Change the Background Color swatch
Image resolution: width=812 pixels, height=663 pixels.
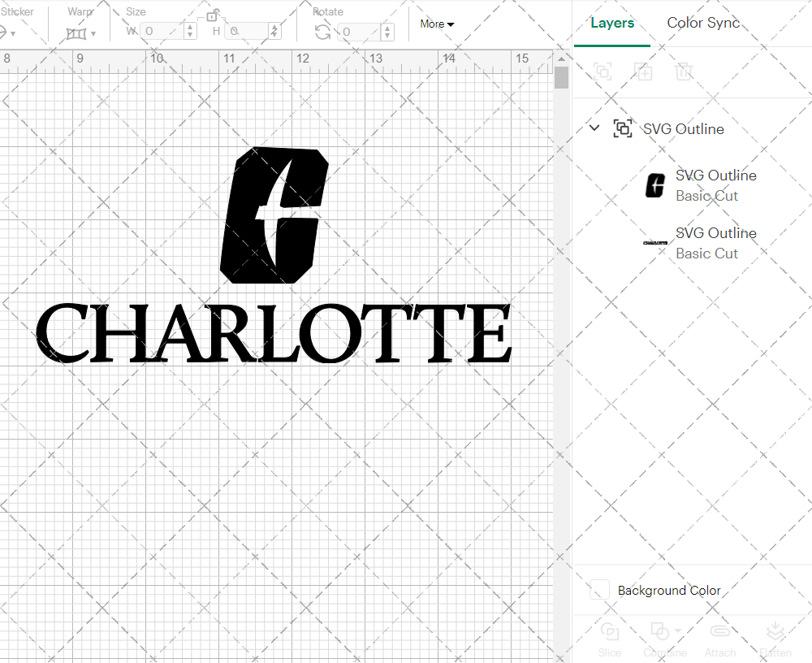pos(598,590)
